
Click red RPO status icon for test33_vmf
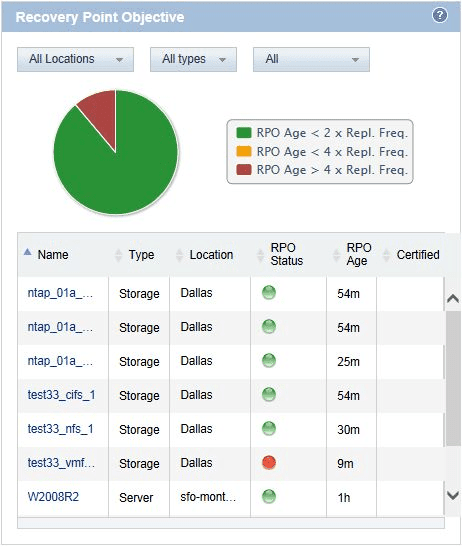click(x=269, y=463)
